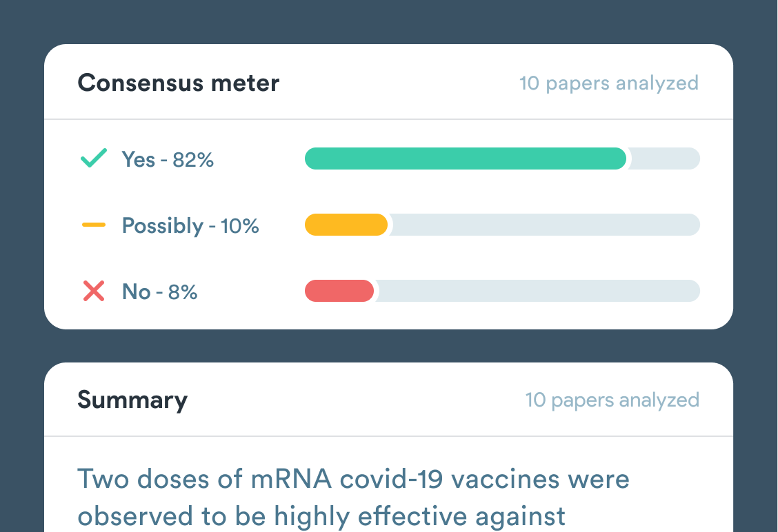
Task: Open '10 papers analyzed' in Consensus meter card
Action: (x=608, y=83)
